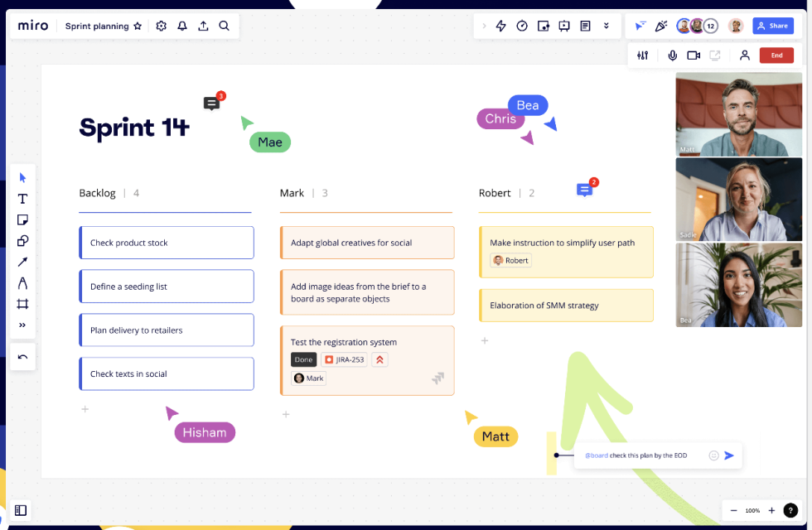The image size is (812, 530).
Task: Open the Miro logo home menu
Action: (33, 26)
